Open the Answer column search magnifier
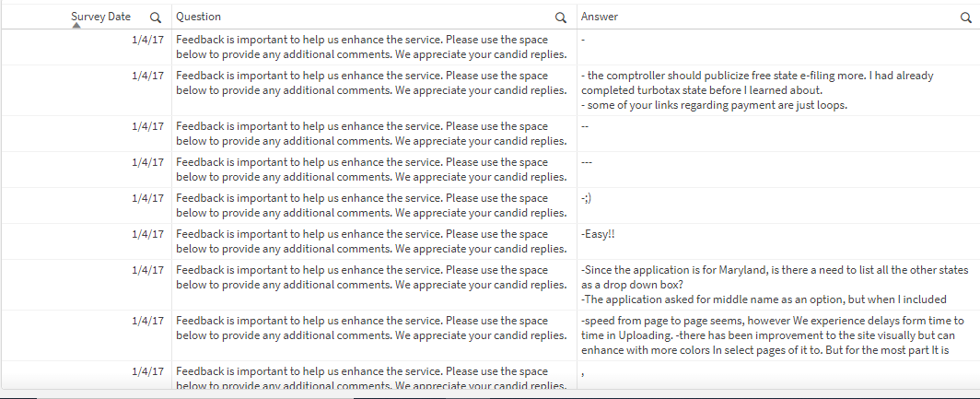This screenshot has height=399, width=980. point(966,18)
